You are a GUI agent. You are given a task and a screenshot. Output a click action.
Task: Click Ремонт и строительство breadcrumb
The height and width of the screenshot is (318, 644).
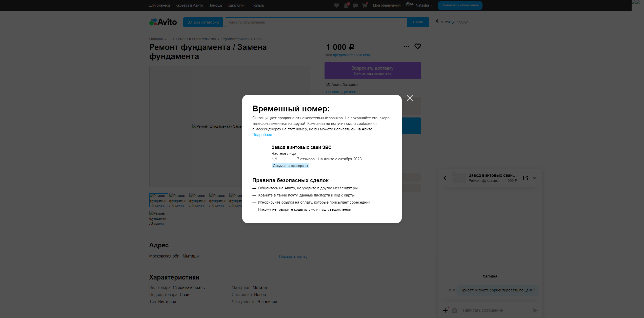[196, 39]
